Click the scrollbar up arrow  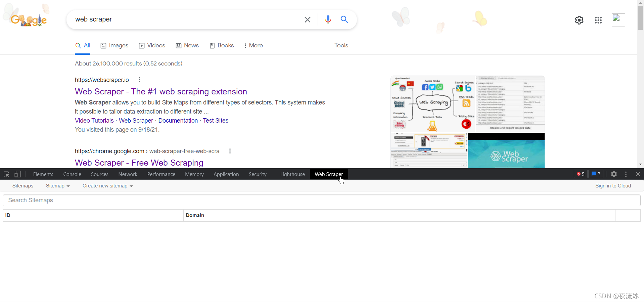point(641,2)
